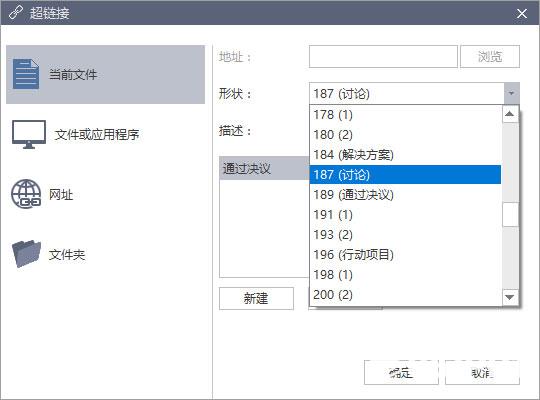Click the monitor icon for File or Application
This screenshot has width=540, height=400.
click(29, 134)
